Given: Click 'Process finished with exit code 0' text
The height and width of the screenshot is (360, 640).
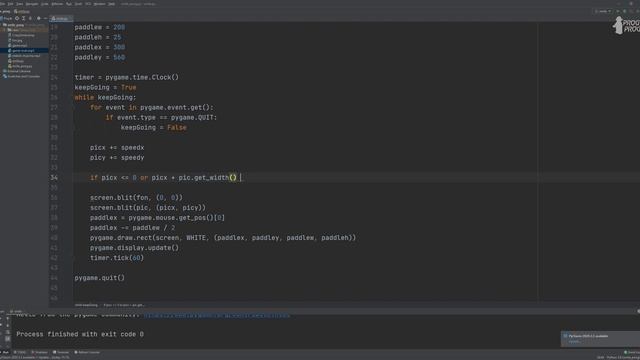Looking at the screenshot, I should (x=80, y=334).
